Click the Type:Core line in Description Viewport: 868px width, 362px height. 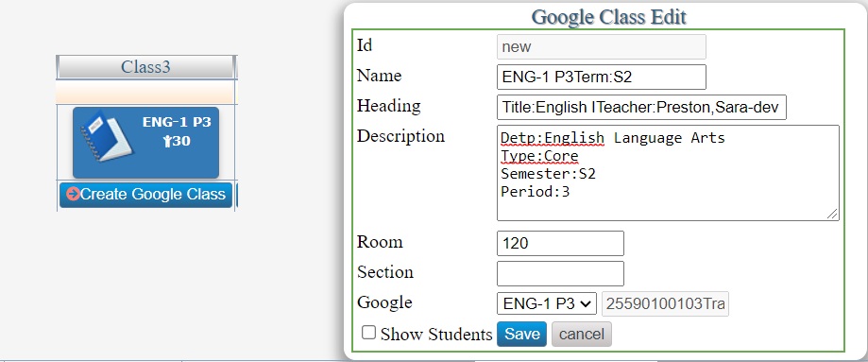point(539,156)
